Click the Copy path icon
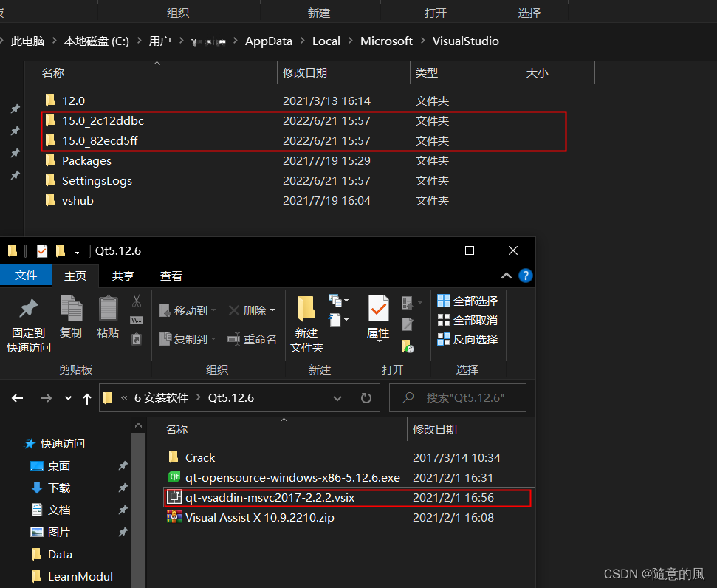The height and width of the screenshot is (588, 717). coord(137,320)
